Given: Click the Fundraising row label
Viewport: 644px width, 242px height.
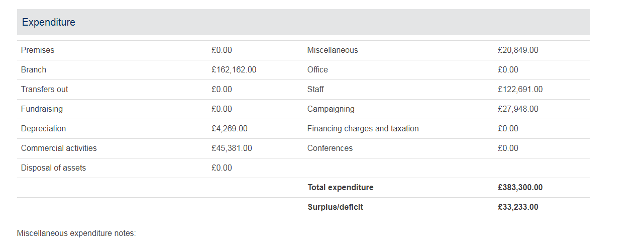Looking at the screenshot, I should coord(42,109).
